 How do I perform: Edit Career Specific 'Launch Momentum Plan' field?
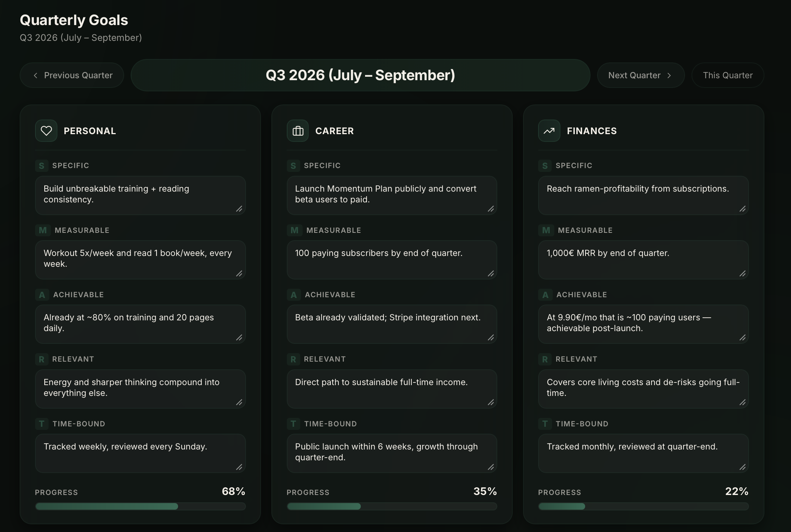pos(392,195)
